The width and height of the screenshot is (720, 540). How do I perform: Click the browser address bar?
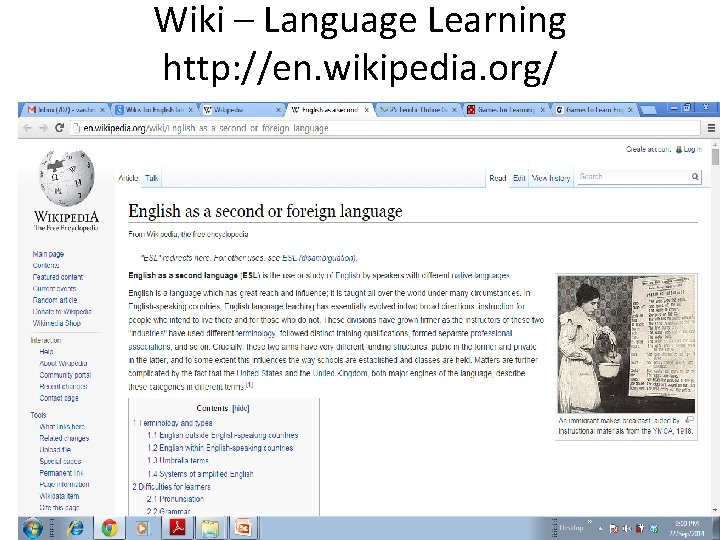coord(386,128)
